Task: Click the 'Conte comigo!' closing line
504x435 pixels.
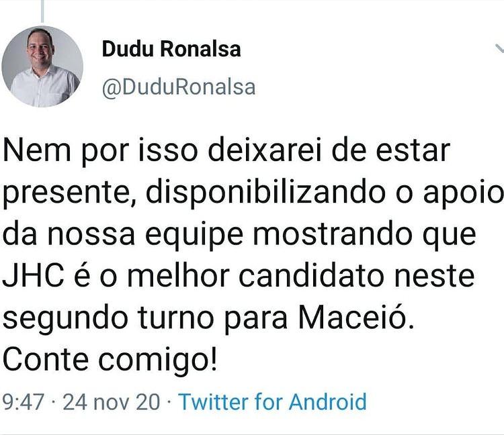Action: [110, 360]
